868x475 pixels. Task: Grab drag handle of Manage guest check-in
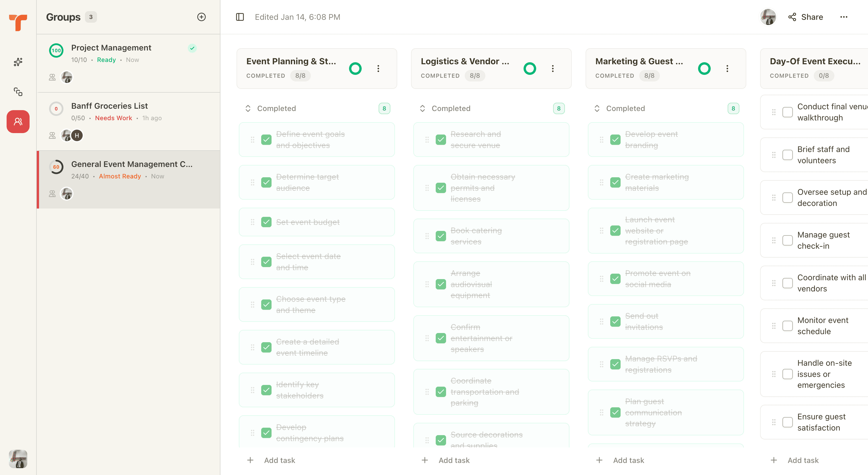(x=774, y=240)
